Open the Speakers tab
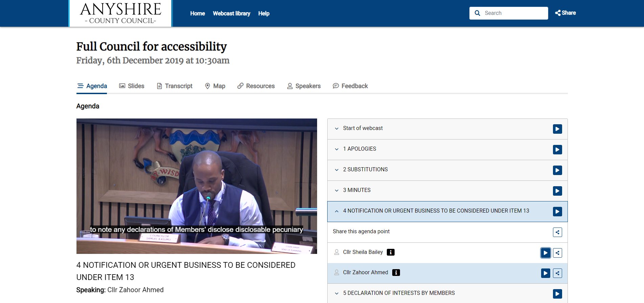Image resolution: width=644 pixels, height=303 pixels. point(304,86)
